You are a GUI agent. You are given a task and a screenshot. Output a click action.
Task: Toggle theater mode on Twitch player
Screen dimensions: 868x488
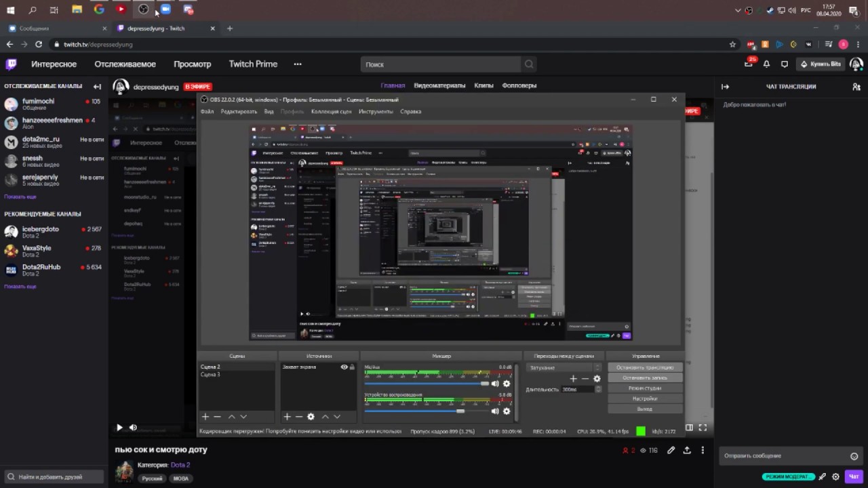click(x=689, y=428)
